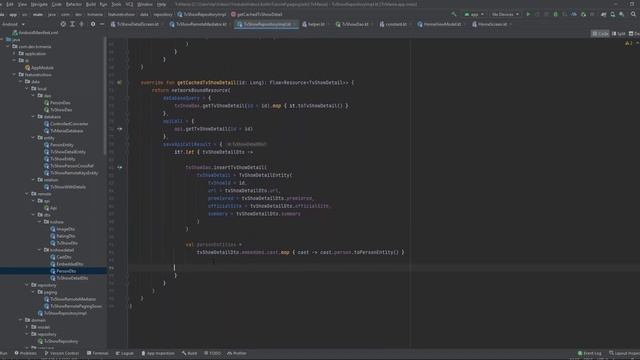Screen dimensions: 640x360
Task: Open the Version Control tool window
Action: pyautogui.click(x=61, y=353)
